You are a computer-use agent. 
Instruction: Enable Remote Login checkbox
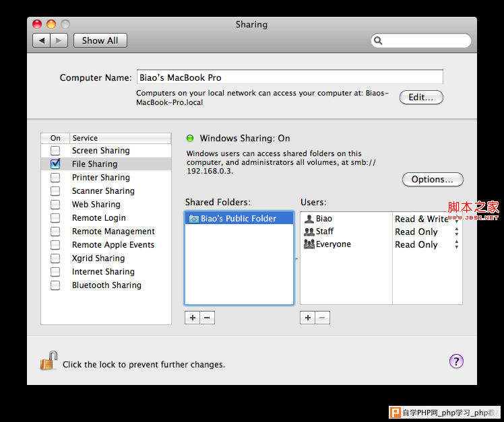[x=55, y=218]
